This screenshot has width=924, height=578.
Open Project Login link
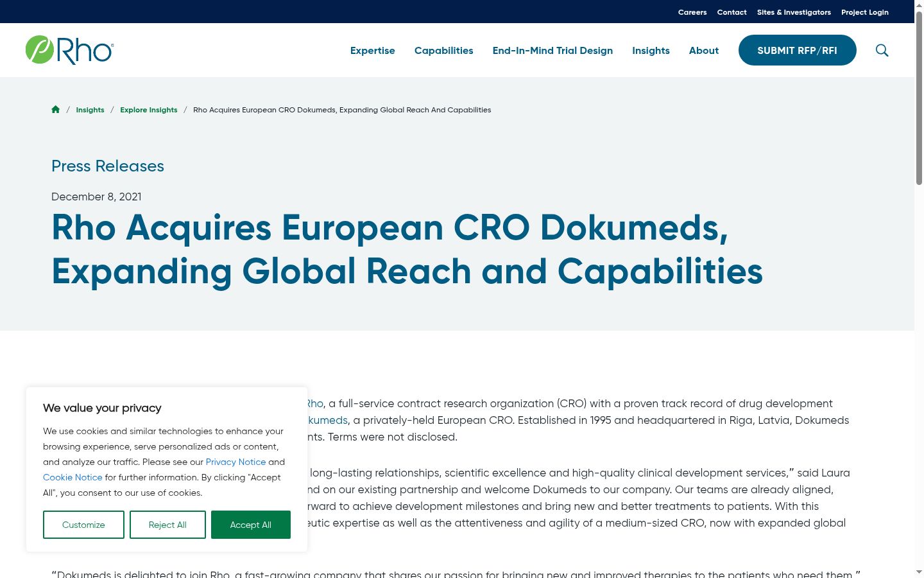pos(865,12)
